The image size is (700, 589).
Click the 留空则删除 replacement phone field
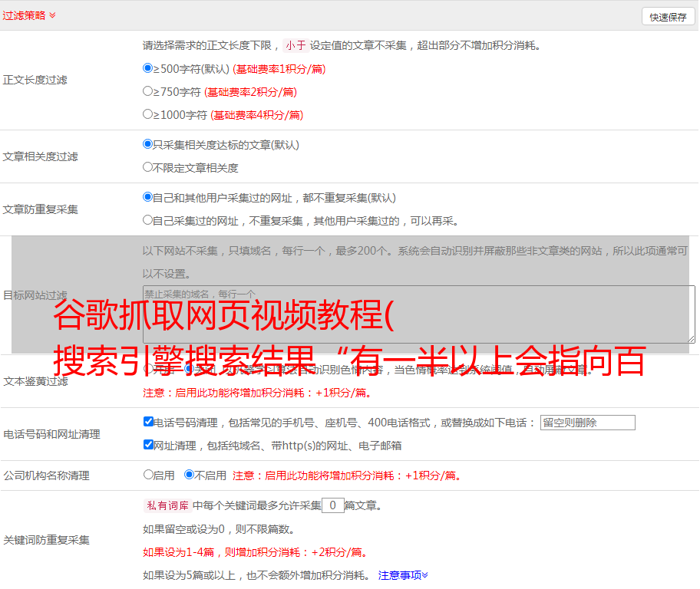(x=587, y=423)
